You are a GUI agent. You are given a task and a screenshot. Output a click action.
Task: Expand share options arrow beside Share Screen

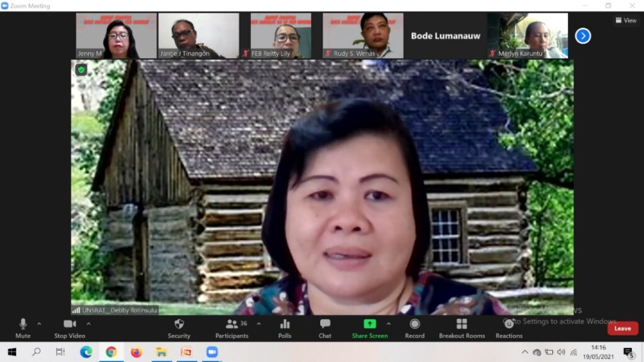point(389,324)
